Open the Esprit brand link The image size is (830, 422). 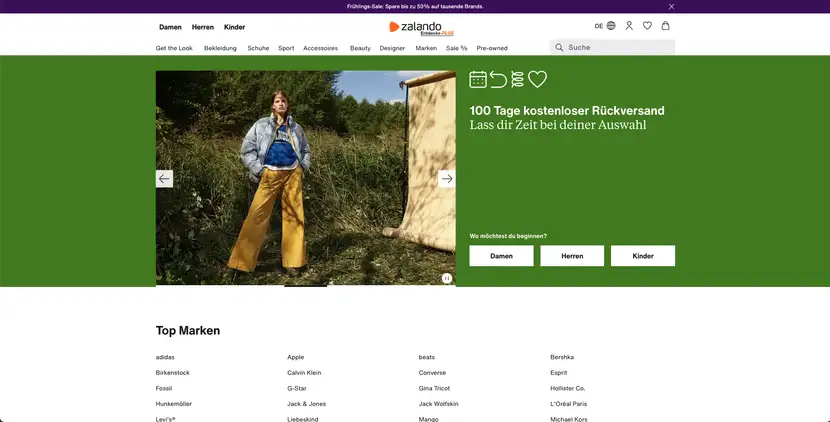click(558, 373)
